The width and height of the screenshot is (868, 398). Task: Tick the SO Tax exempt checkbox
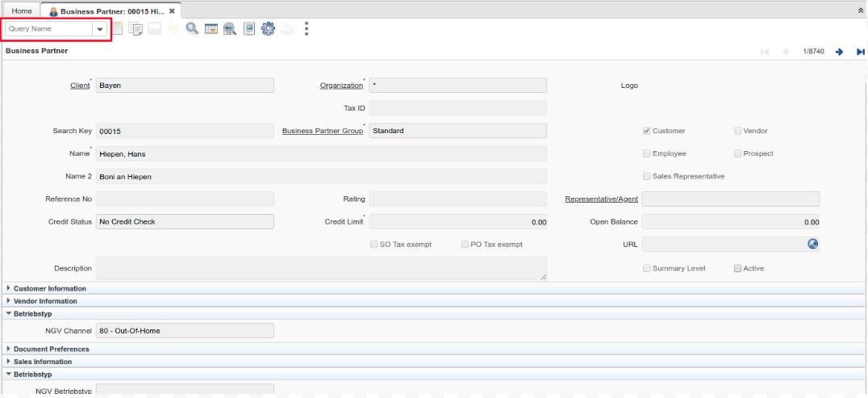pyautogui.click(x=373, y=245)
